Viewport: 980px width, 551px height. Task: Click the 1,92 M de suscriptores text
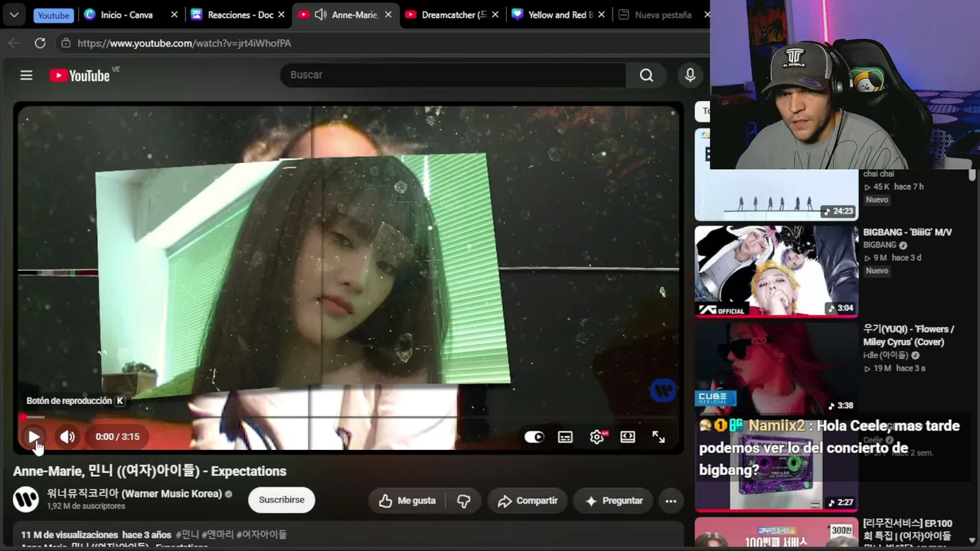point(86,506)
